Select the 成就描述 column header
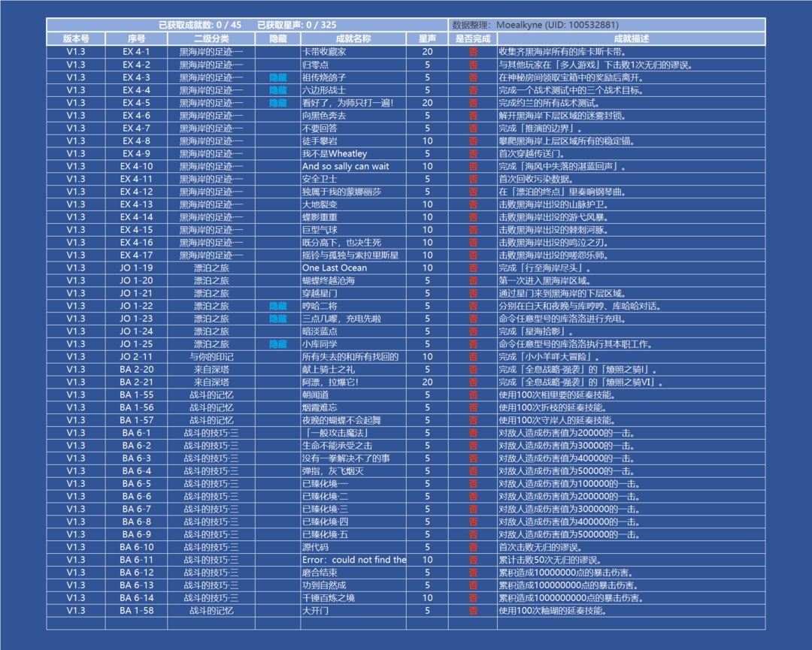The height and width of the screenshot is (650, 812). click(x=632, y=38)
